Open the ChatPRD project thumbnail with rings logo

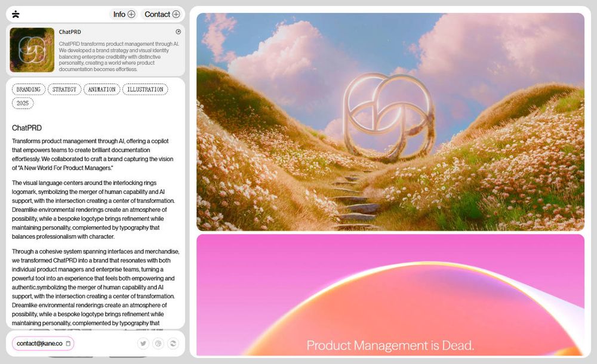32,50
